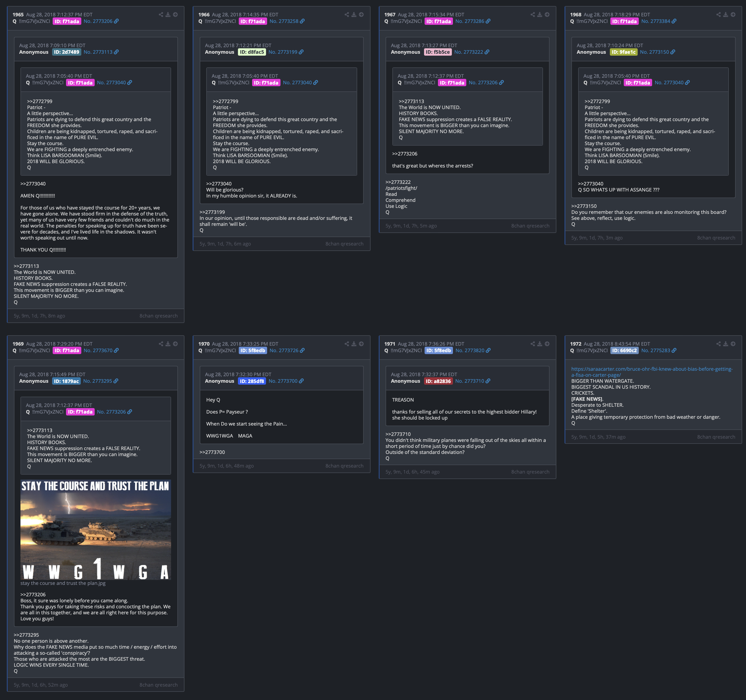Click the '5y, 9m, 1d, 6h, 48m ago' timestamp
This screenshot has height=700, width=746.
[x=227, y=466]
